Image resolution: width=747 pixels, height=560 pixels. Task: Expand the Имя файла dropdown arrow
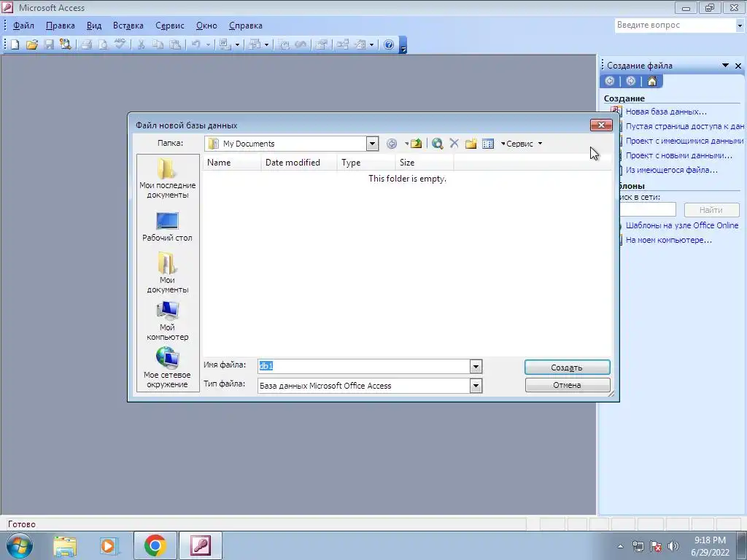point(476,366)
